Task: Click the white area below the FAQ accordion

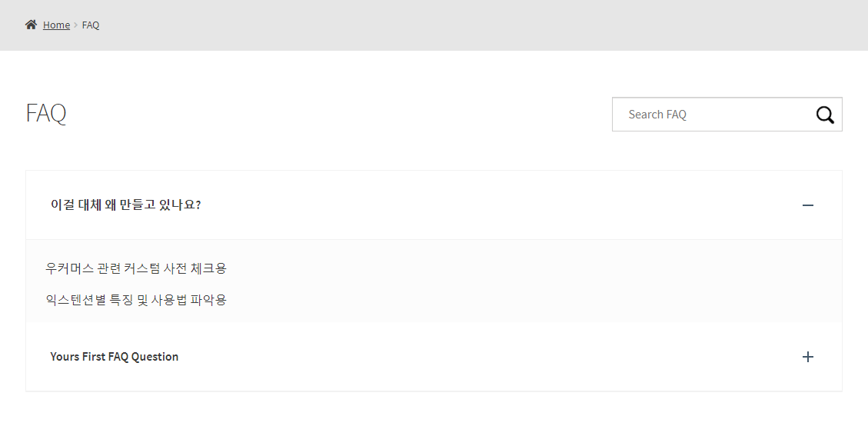Action: click(x=434, y=419)
